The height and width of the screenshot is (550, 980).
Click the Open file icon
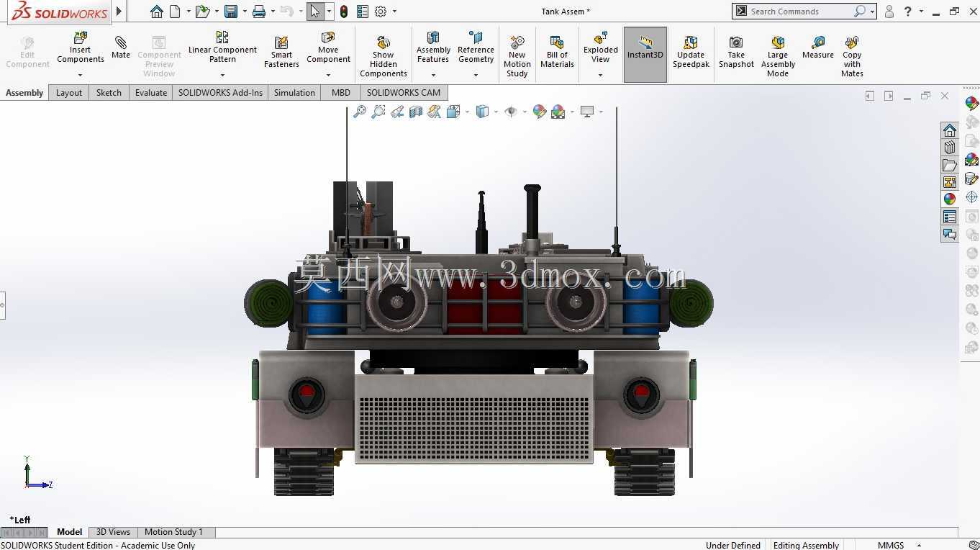(x=202, y=12)
